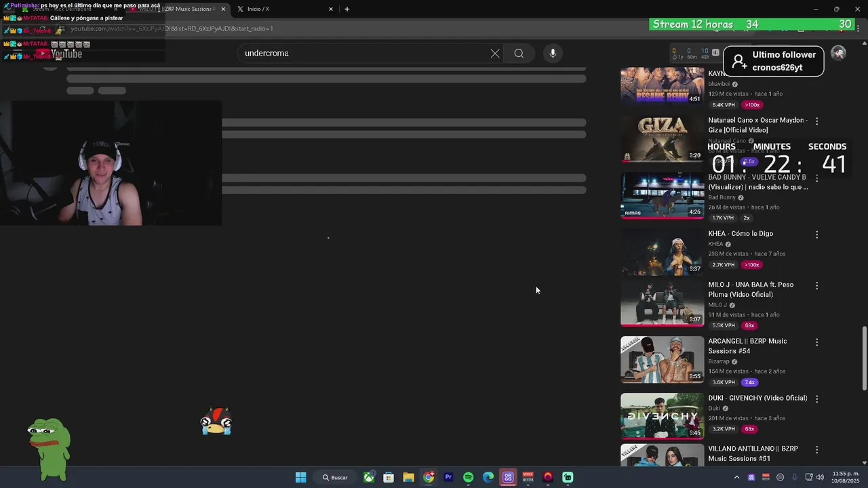
Task: Open the taskbar clock showing 11:55 p. m.
Action: pyautogui.click(x=846, y=477)
